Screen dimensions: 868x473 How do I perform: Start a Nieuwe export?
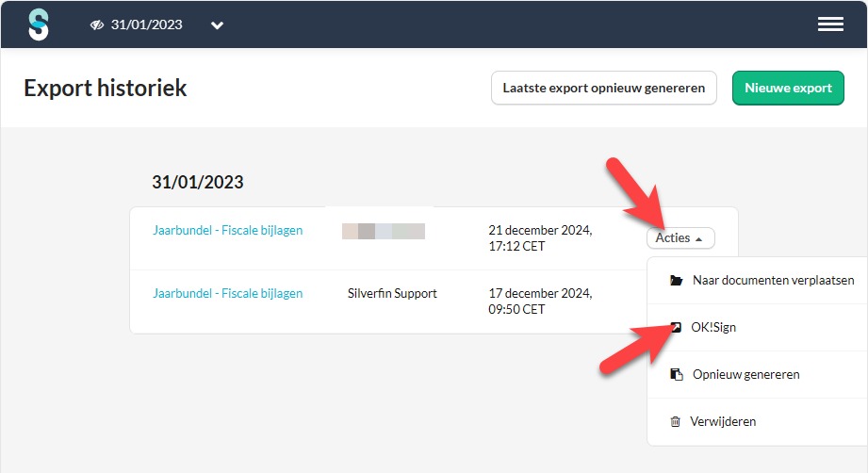tap(788, 88)
